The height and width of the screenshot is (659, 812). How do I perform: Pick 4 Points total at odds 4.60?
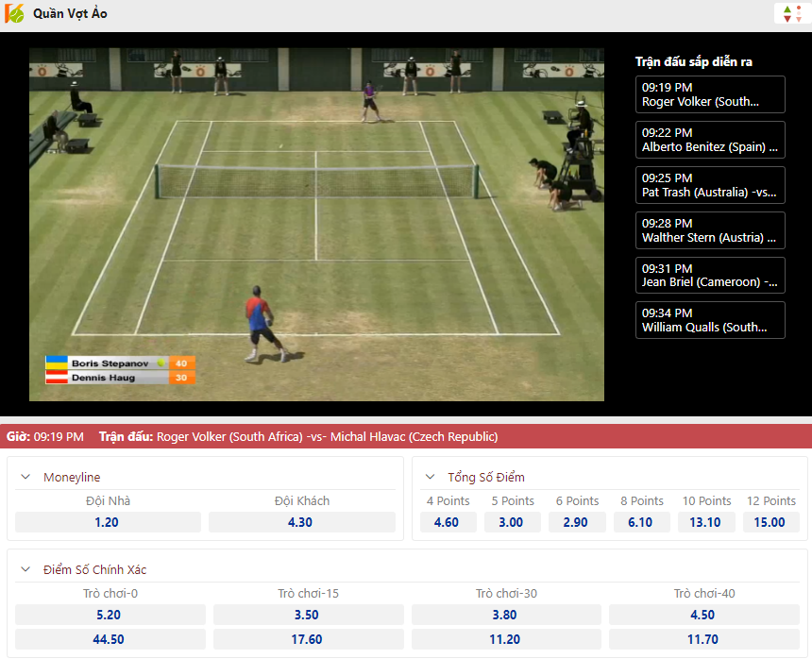tap(447, 522)
